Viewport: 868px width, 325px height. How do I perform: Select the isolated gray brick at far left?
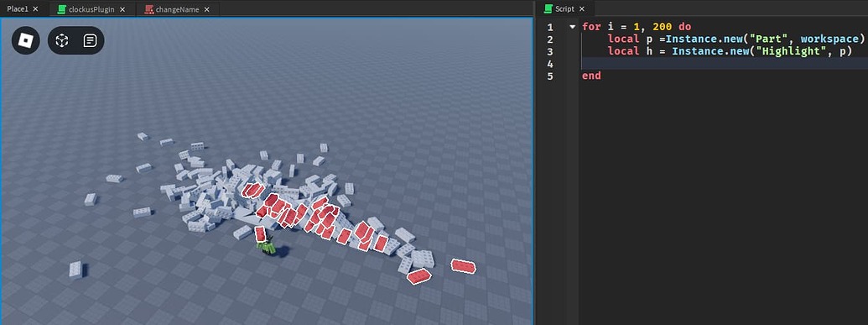[75, 270]
